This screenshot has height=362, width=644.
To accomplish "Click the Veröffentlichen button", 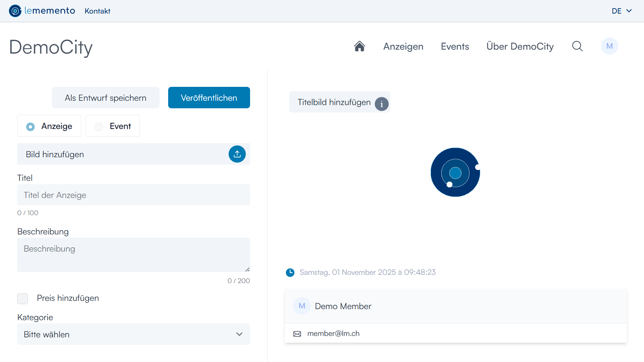I will click(209, 98).
